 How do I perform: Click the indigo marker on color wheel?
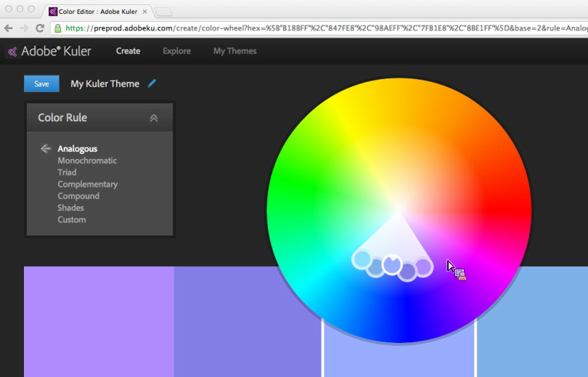click(x=408, y=271)
